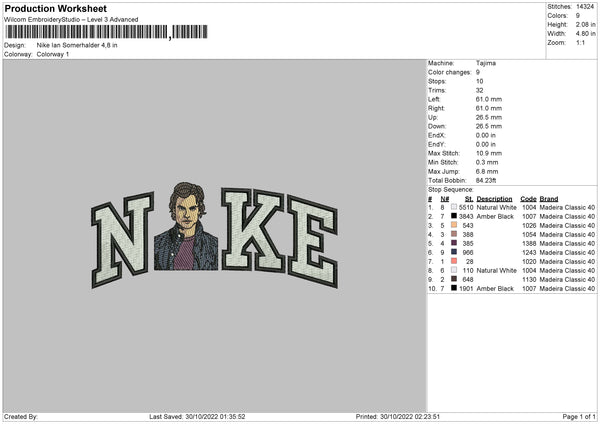600x424 pixels.
Task: Click the Max Stitch value 10.9 mm
Action: tap(489, 153)
